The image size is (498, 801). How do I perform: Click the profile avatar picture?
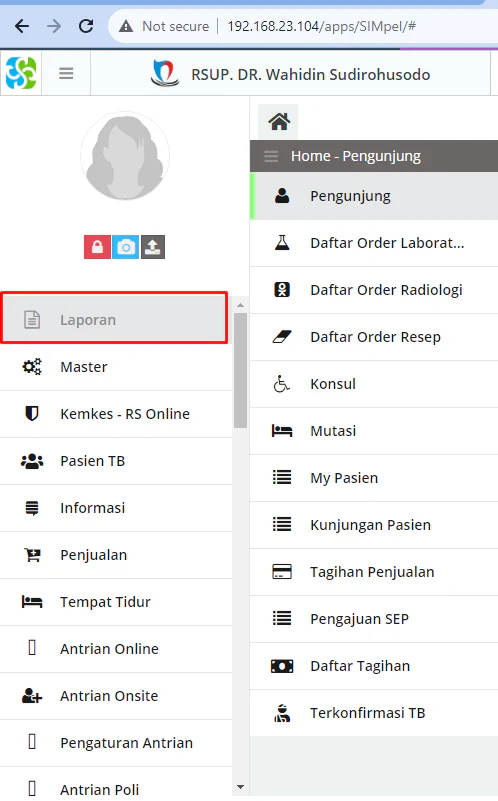tap(125, 156)
